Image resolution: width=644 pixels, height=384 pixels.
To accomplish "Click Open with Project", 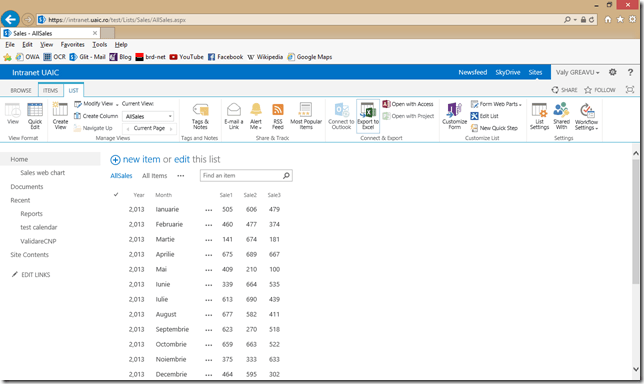I will coord(408,116).
